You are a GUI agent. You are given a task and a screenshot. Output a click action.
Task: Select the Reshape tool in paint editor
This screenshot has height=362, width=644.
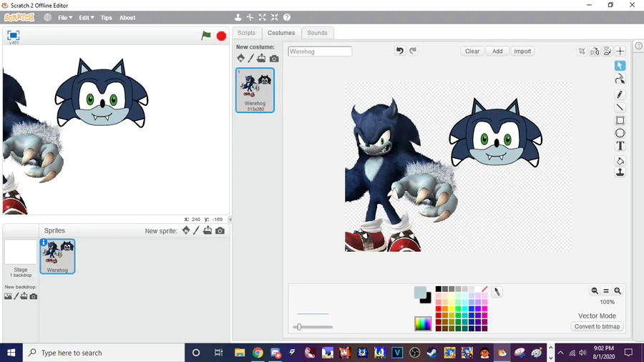tap(620, 79)
